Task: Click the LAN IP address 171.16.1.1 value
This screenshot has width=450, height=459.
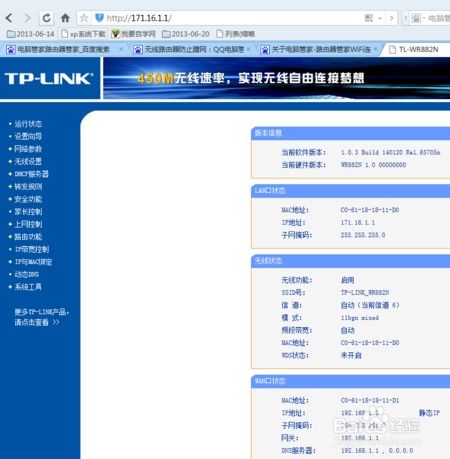Action: point(358,222)
